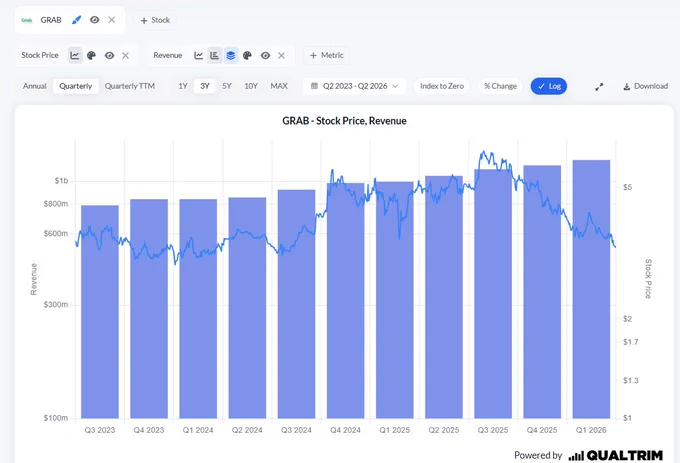Set time range to MAX
Screen dimensions: 680x463
(x=279, y=86)
